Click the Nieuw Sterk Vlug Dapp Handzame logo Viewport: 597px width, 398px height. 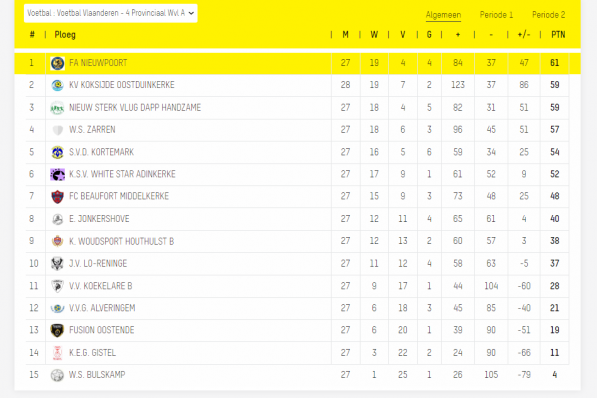(x=57, y=108)
